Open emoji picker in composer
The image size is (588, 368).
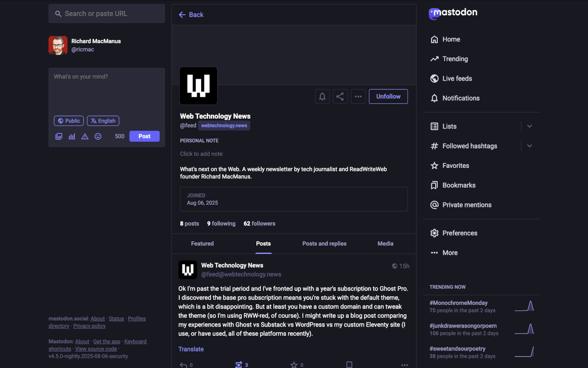click(x=98, y=136)
